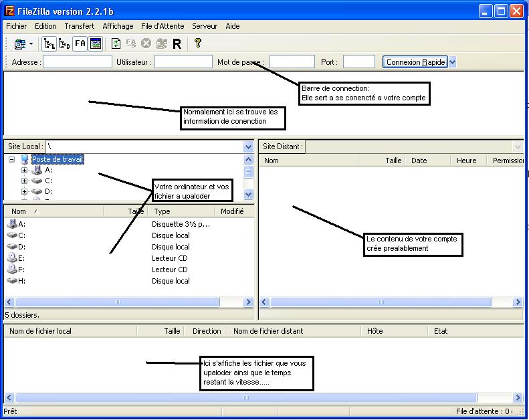Image resolution: width=529 pixels, height=420 pixels.
Task: Select Poste de travail in tree
Action: point(58,159)
